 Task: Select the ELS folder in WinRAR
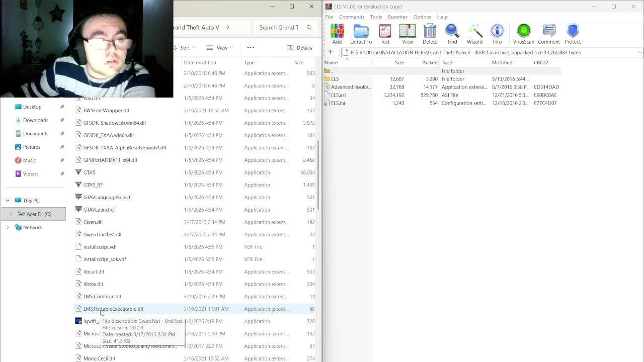pyautogui.click(x=335, y=79)
